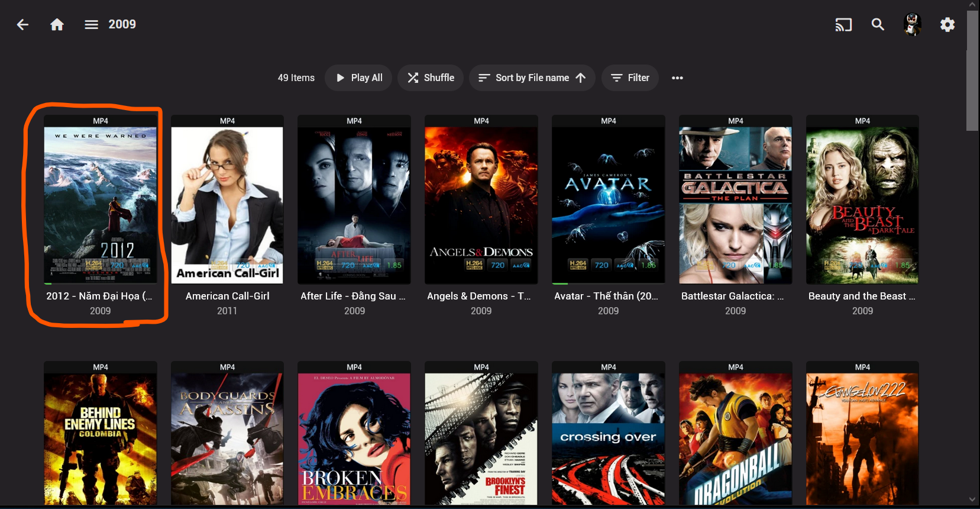Click the vertical scrollbar thumb
This screenshot has height=509, width=980.
pos(972,70)
